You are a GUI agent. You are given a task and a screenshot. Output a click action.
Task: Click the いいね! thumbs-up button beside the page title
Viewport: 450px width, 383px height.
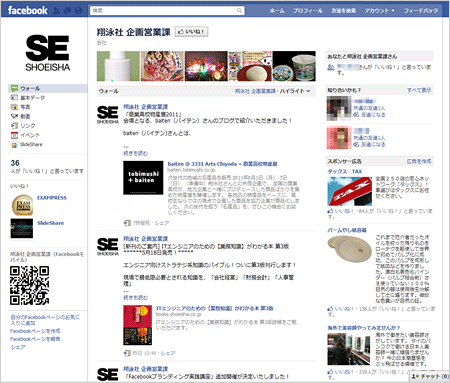(x=192, y=32)
